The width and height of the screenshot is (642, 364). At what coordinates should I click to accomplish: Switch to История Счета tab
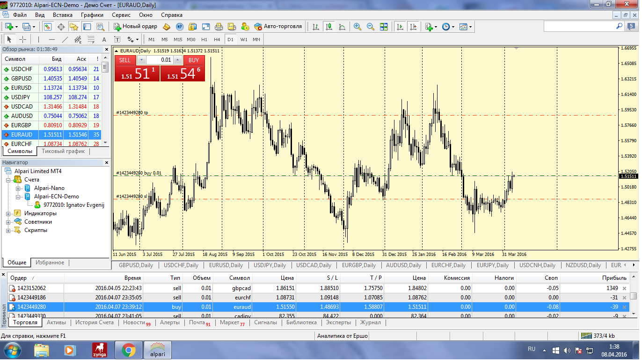click(95, 323)
